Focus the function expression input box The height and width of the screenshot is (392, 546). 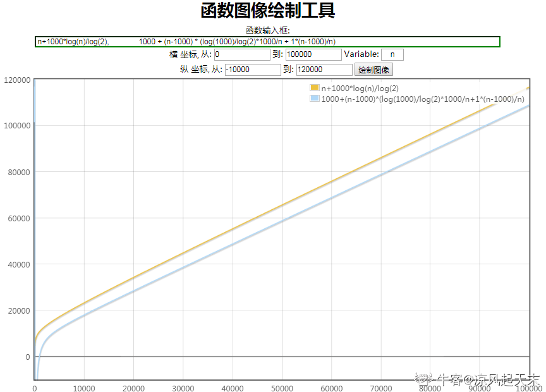267,42
